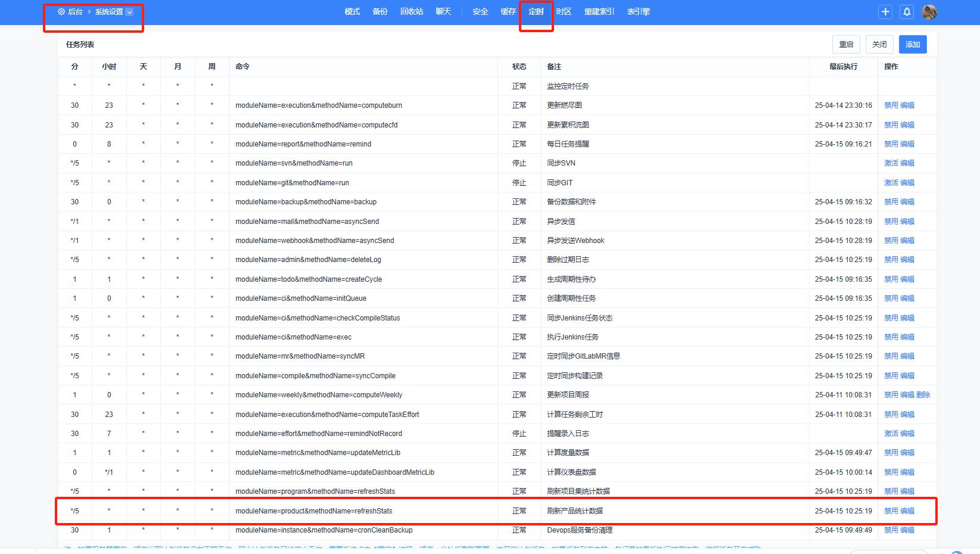
Task: Click the 后台 breadcrumb label
Action: (x=75, y=12)
